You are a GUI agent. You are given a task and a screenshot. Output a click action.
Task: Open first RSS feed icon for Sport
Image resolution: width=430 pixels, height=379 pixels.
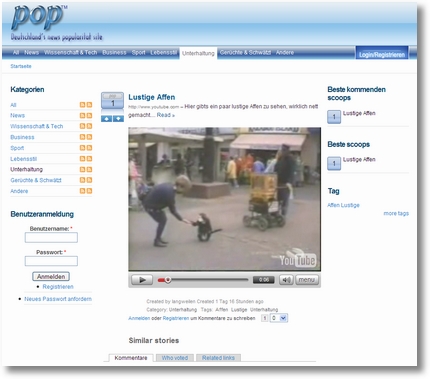[x=82, y=148]
